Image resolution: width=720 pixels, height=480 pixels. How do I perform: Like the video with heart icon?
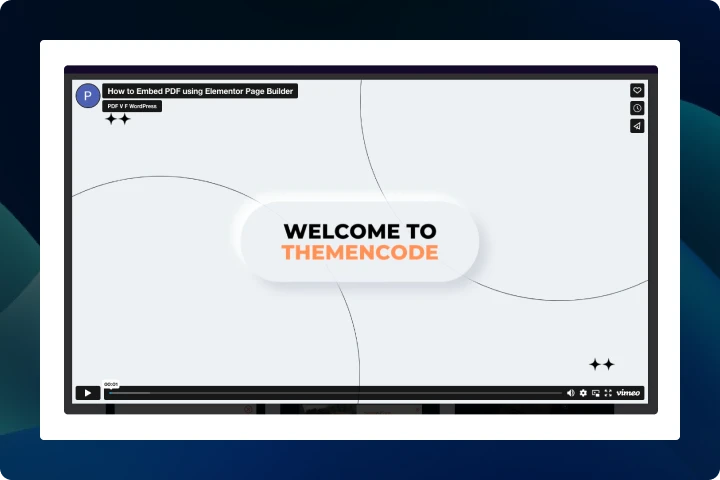pyautogui.click(x=637, y=90)
